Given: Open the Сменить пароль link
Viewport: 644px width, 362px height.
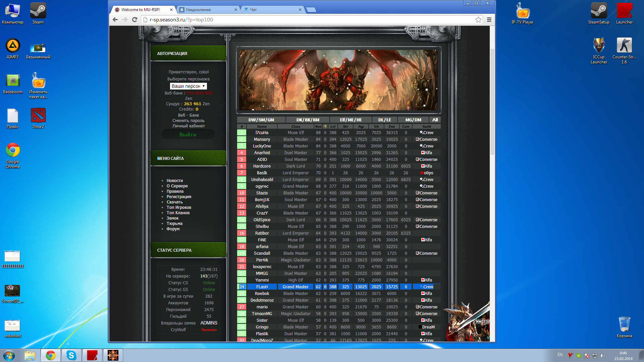Looking at the screenshot, I should [189, 121].
